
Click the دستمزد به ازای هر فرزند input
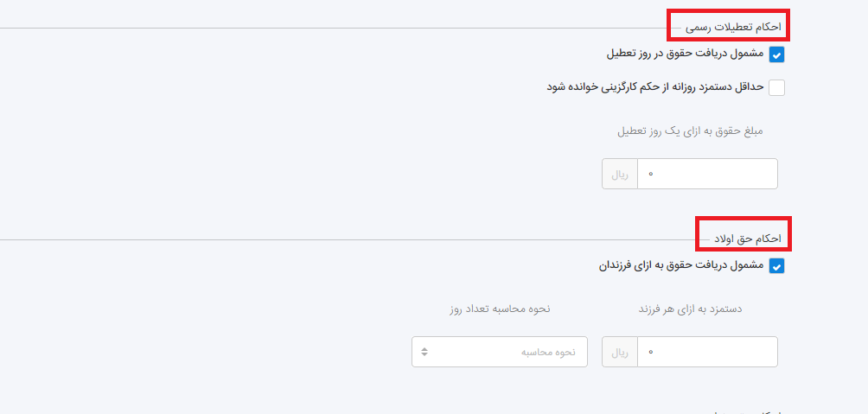(x=707, y=352)
